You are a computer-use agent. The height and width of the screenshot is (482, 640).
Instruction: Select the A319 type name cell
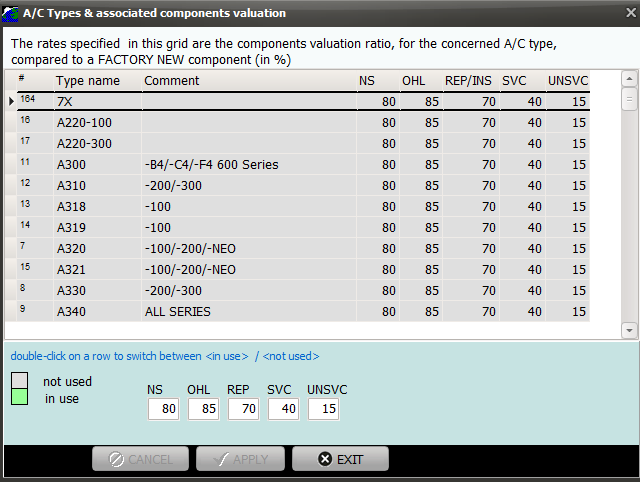[98, 227]
